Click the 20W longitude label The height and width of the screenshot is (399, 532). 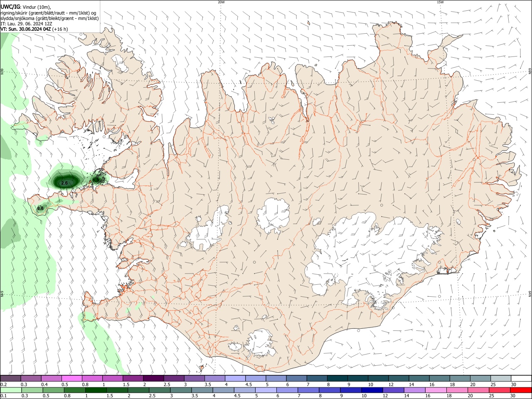(221, 2)
